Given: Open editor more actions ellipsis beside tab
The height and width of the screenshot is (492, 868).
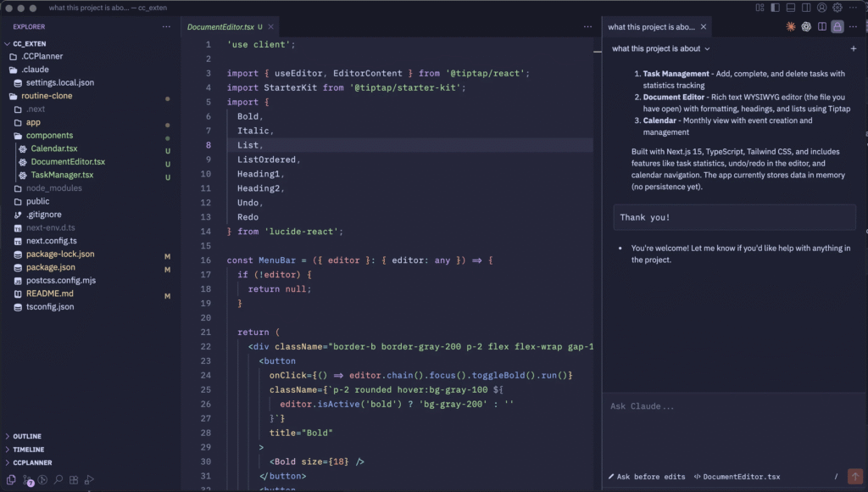Looking at the screenshot, I should pos(587,26).
